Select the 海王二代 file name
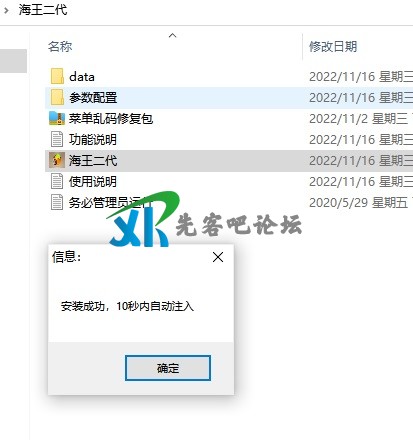The width and height of the screenshot is (413, 440). [93, 161]
